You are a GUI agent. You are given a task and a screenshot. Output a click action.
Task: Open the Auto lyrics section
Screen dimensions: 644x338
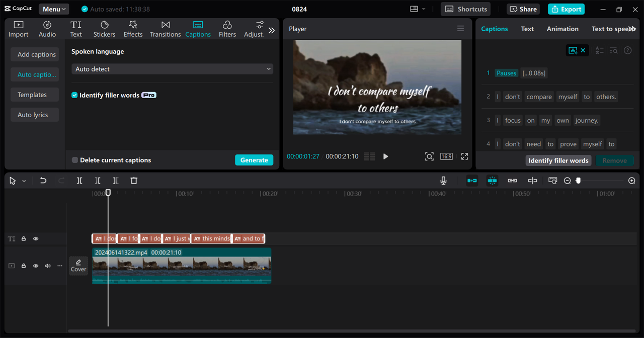[x=35, y=115]
